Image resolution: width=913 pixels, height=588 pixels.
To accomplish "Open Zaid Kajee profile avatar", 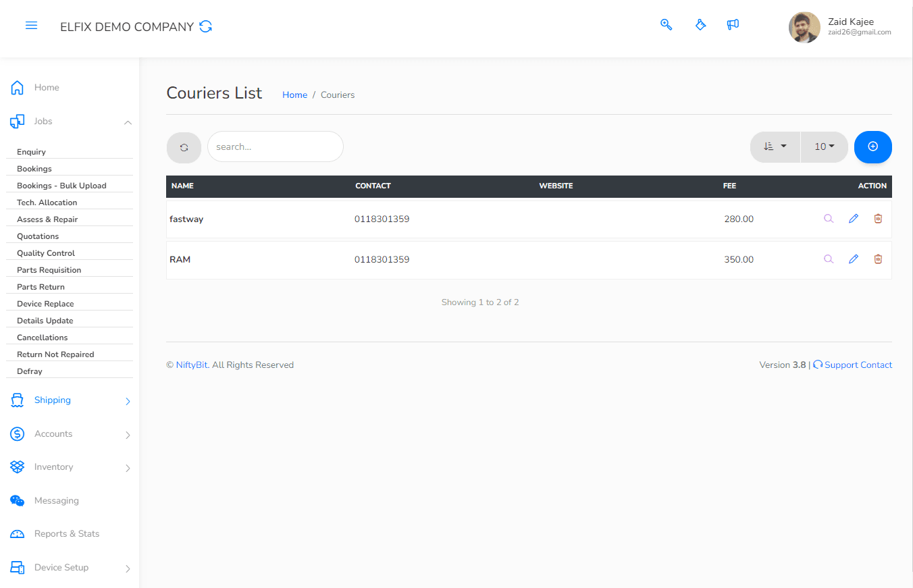I will 804,27.
